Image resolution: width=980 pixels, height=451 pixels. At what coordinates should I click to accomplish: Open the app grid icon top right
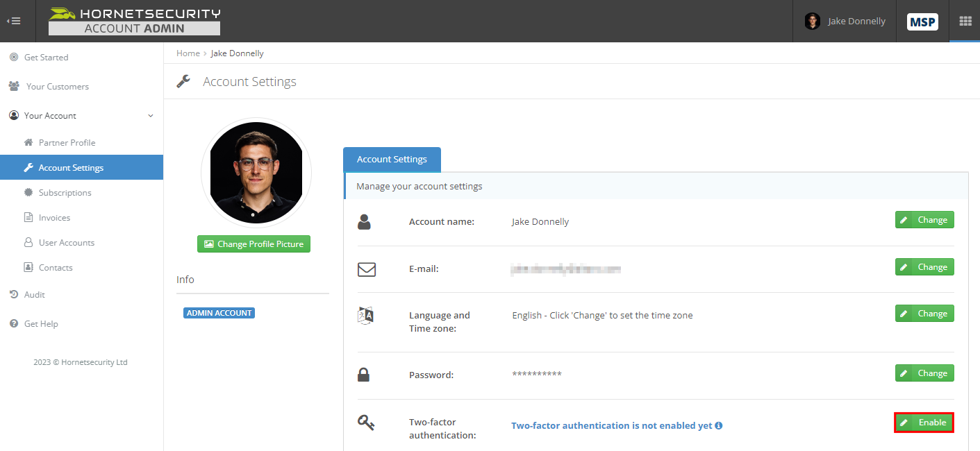(965, 21)
